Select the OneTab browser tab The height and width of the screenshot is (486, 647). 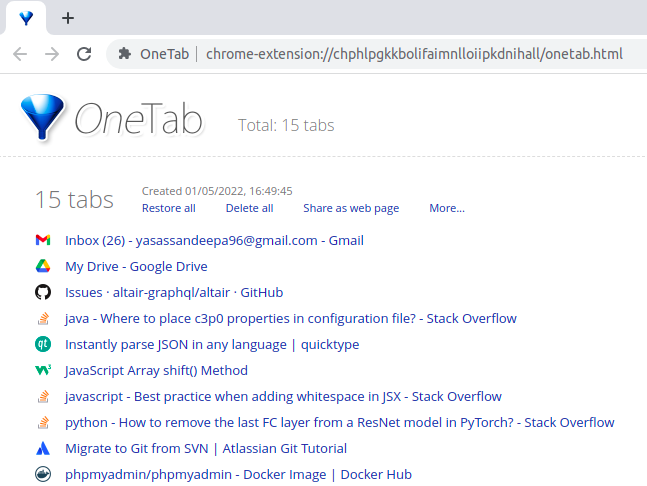coord(26,18)
